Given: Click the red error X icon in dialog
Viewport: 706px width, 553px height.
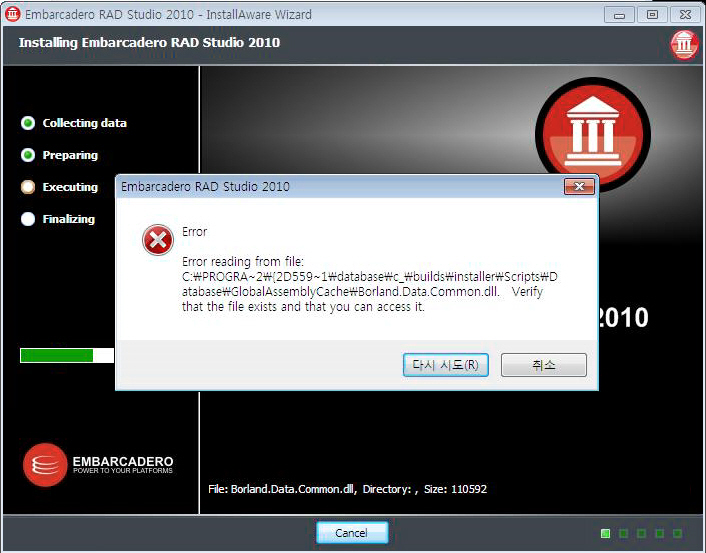Looking at the screenshot, I should point(157,240).
